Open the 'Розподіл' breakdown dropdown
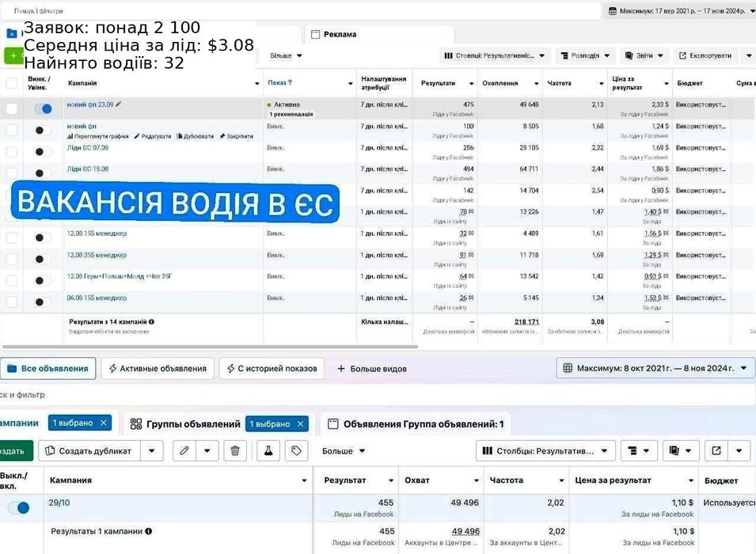The image size is (756, 554). [x=585, y=55]
